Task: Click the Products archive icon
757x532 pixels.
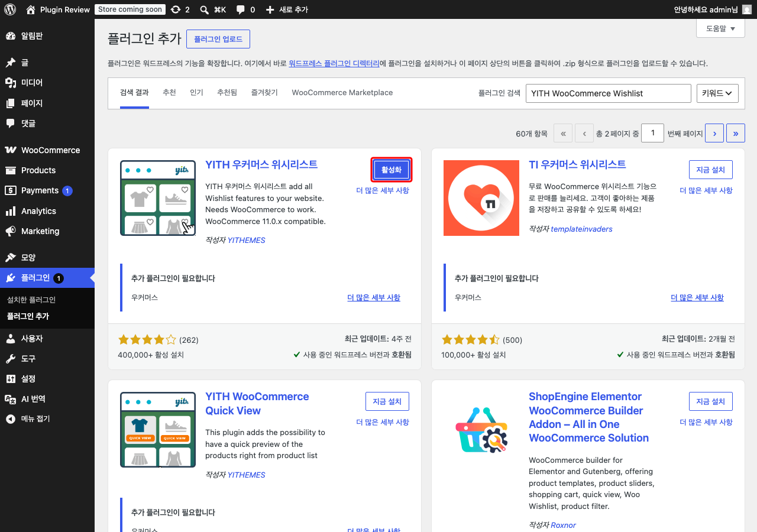Action: pyautogui.click(x=10, y=170)
